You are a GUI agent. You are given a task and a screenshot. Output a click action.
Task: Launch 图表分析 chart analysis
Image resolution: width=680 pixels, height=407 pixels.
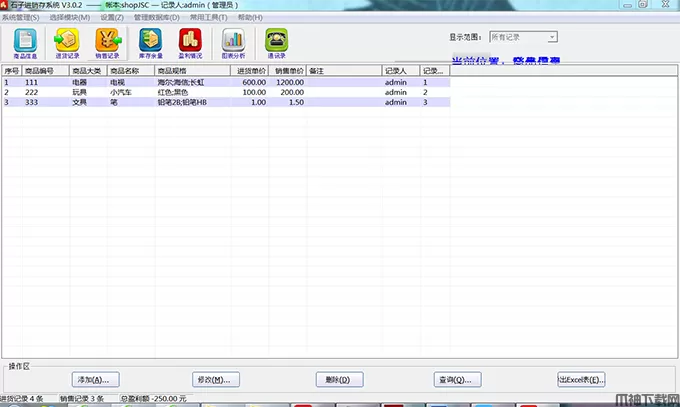(x=233, y=42)
